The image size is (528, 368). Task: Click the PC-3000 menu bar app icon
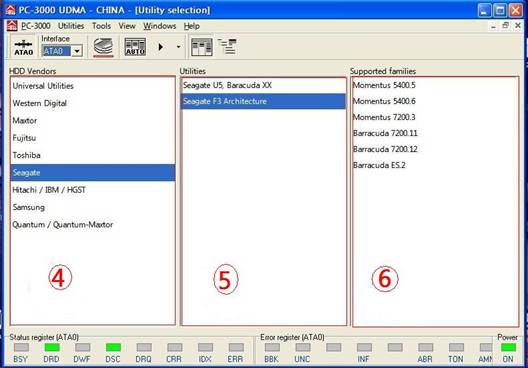(12, 26)
